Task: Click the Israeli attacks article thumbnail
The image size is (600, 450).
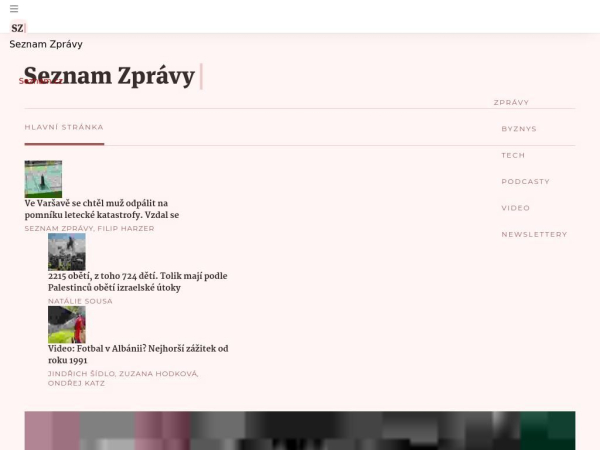Action: tap(67, 252)
